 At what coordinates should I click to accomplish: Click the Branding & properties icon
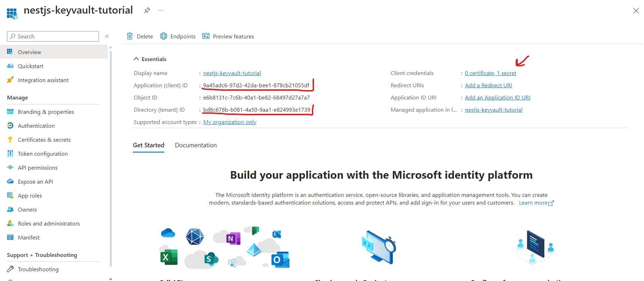point(10,112)
